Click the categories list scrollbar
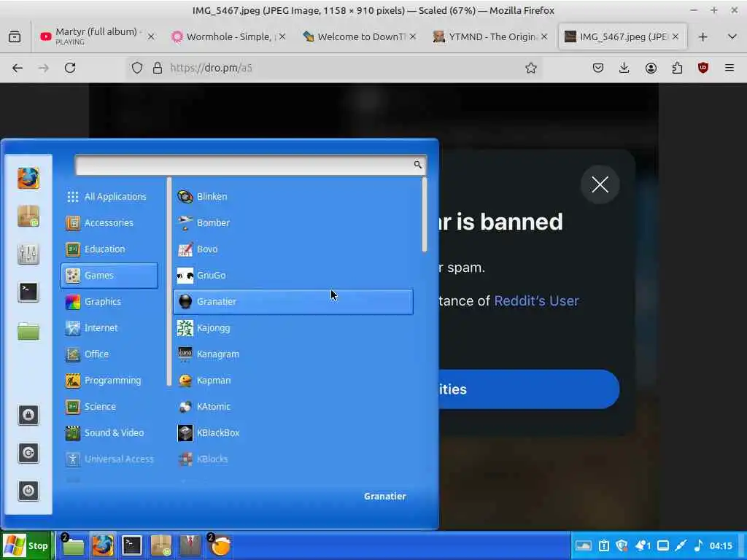747x560 pixels. point(169,282)
